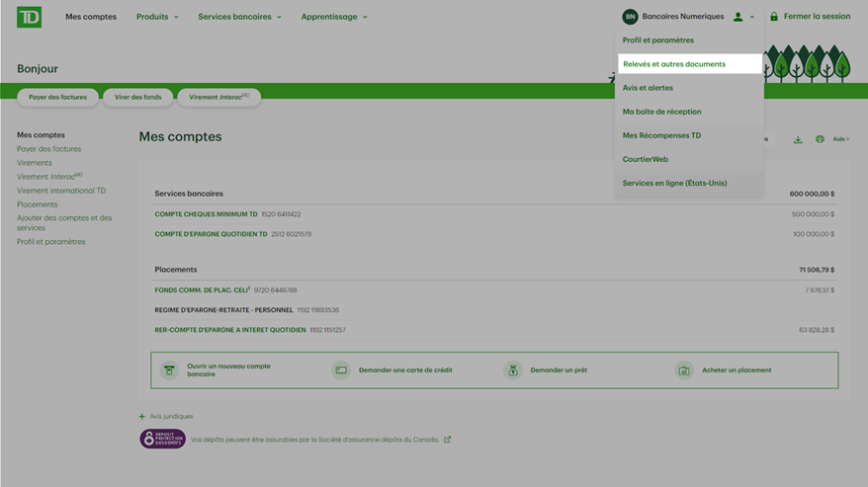Click the new bank account icon
The height and width of the screenshot is (487, 868).
pos(169,370)
